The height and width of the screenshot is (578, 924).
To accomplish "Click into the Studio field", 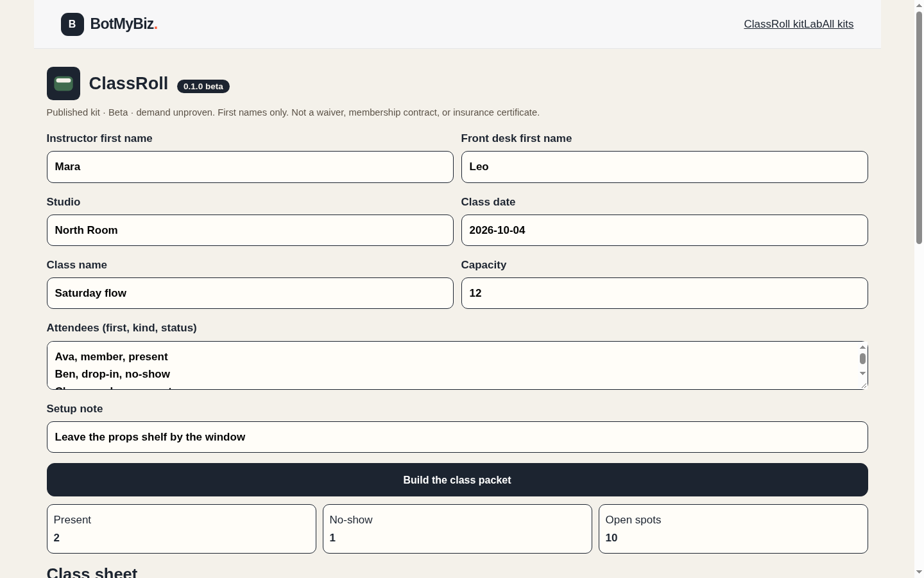I will (250, 230).
